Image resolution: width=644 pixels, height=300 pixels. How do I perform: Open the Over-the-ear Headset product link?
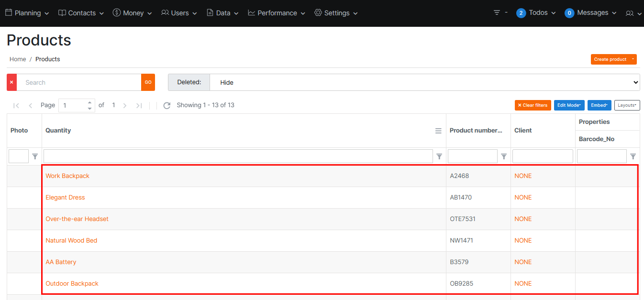(77, 219)
